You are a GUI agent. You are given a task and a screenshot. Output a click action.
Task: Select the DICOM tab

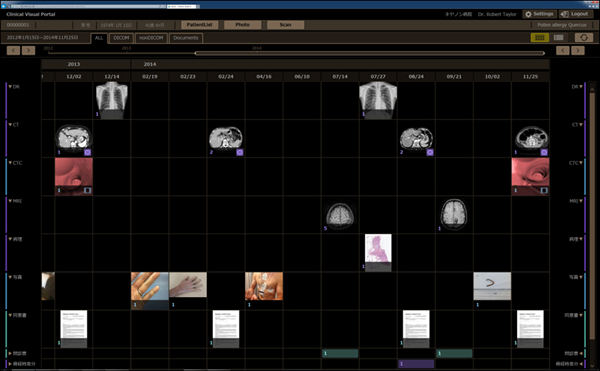coord(121,38)
